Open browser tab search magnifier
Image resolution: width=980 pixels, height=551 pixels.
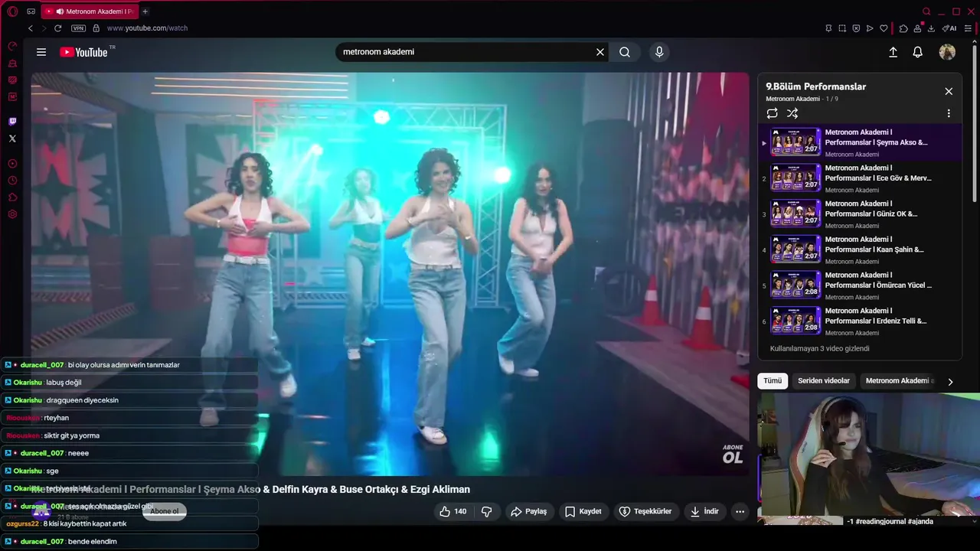926,11
